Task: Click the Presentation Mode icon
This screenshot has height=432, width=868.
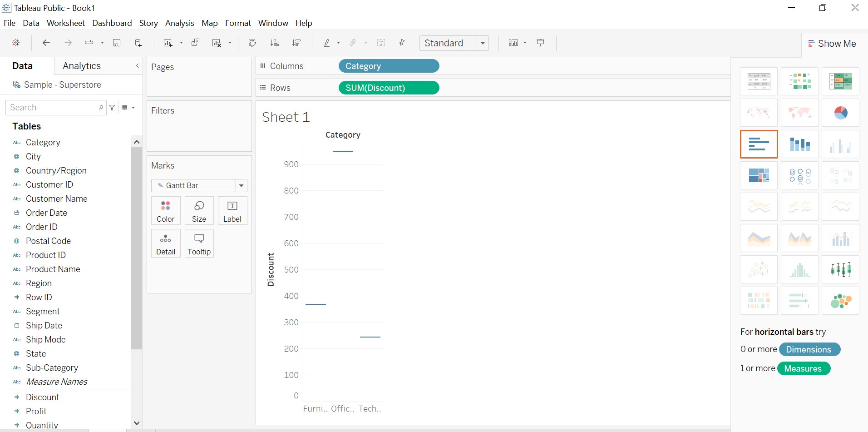Action: tap(540, 43)
